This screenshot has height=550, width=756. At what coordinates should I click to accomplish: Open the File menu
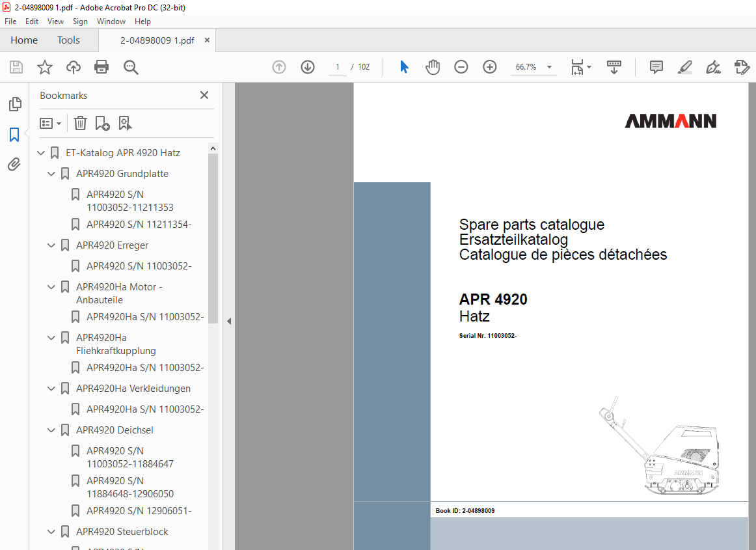tap(10, 21)
